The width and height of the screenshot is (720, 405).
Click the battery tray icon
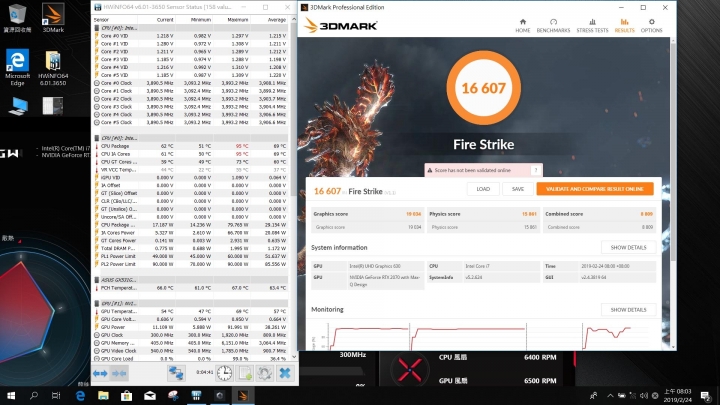click(x=621, y=395)
